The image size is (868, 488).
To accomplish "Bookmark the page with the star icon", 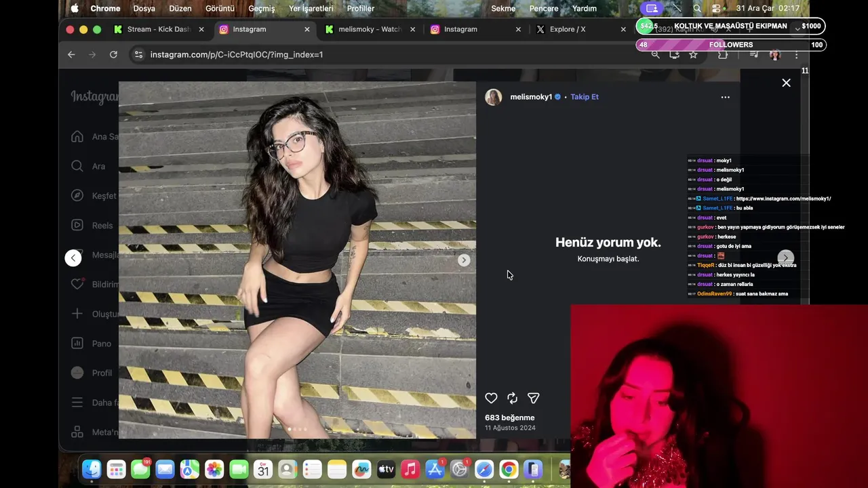I will pos(693,54).
